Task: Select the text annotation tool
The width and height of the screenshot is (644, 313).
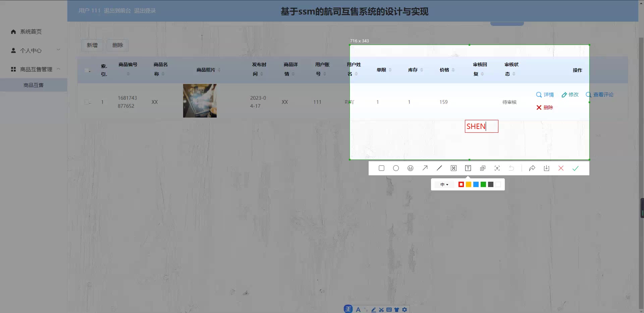Action: point(468,168)
